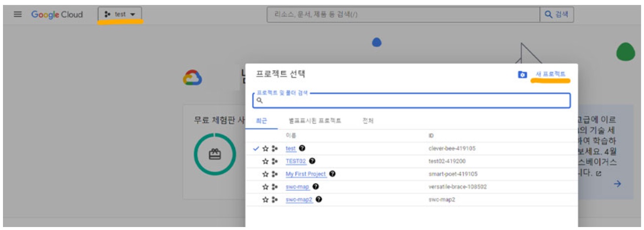Click the 검색 search button
Screen dimensions: 644x230
[557, 14]
